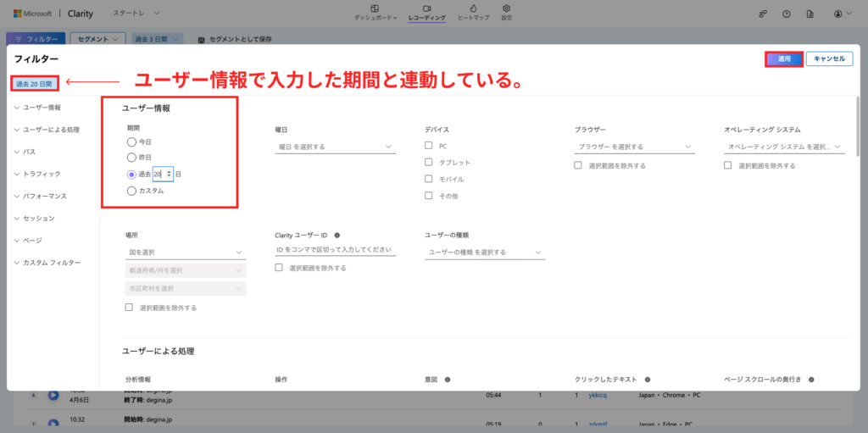Expand the 国を選択 location dropdown
The width and height of the screenshot is (868, 433).
(x=186, y=253)
